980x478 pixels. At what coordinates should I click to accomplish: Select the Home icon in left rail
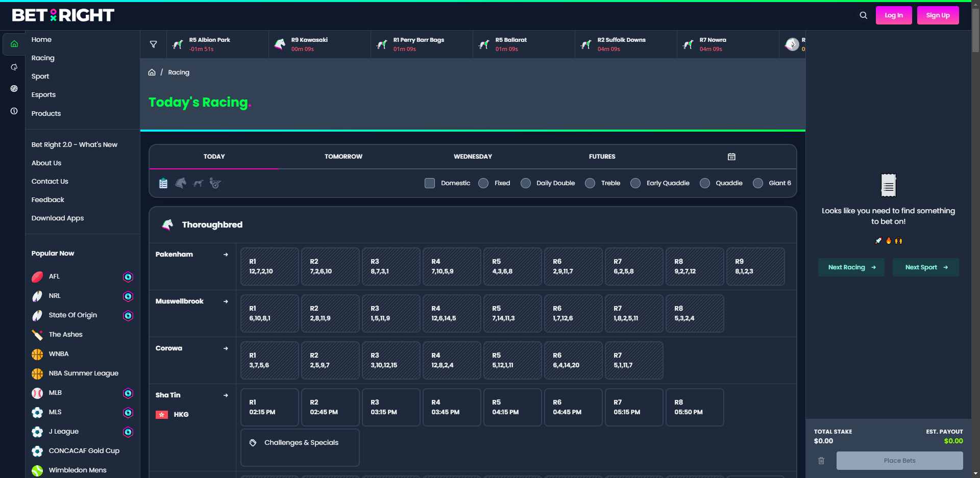coord(14,44)
